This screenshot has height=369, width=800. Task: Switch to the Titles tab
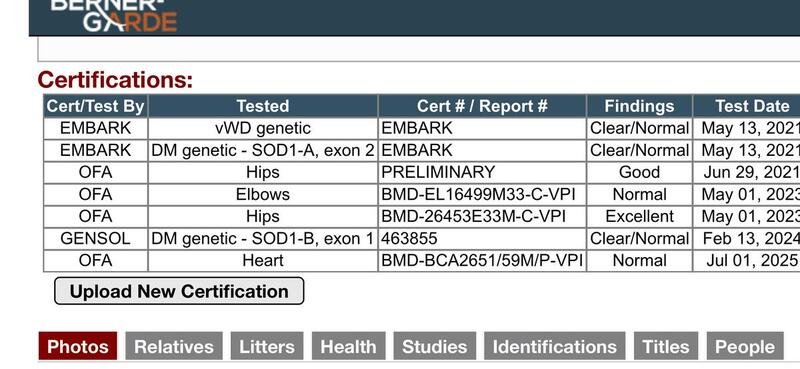click(x=666, y=347)
